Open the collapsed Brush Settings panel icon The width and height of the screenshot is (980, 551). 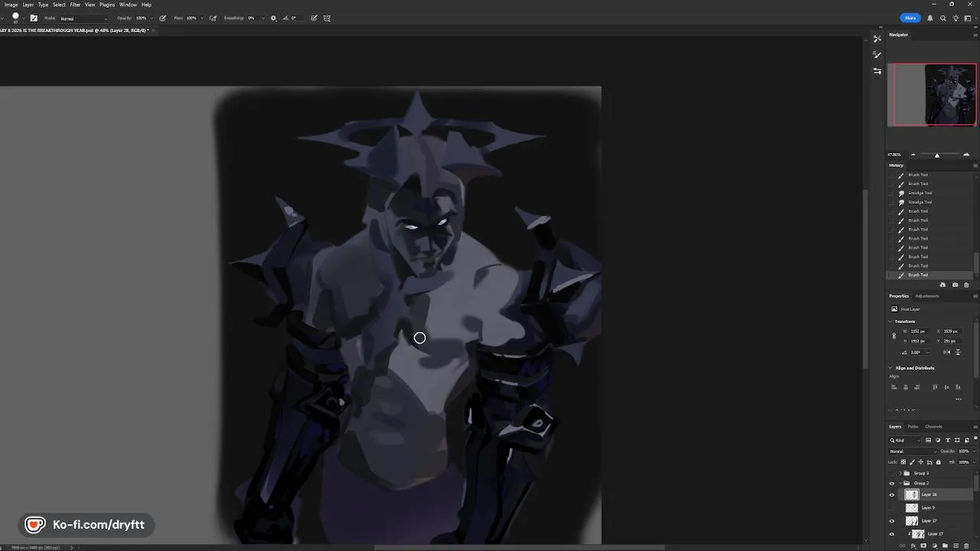(x=877, y=54)
